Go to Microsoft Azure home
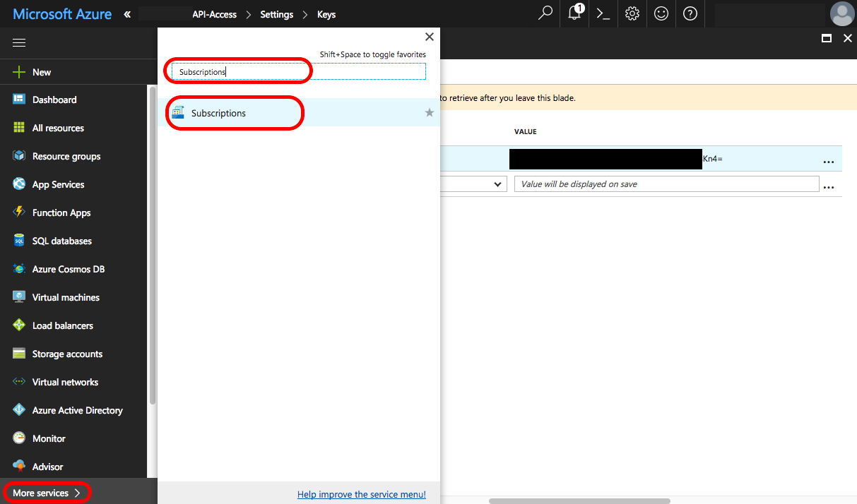 click(62, 14)
